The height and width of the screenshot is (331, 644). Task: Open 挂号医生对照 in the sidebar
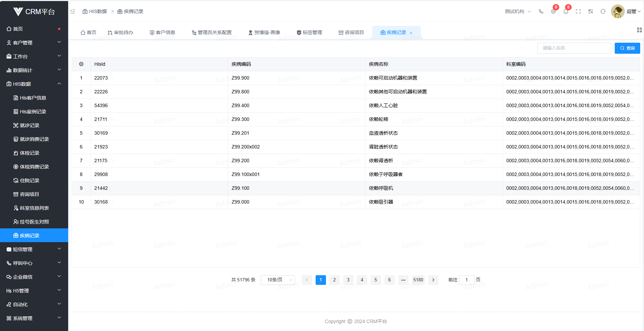(x=34, y=221)
